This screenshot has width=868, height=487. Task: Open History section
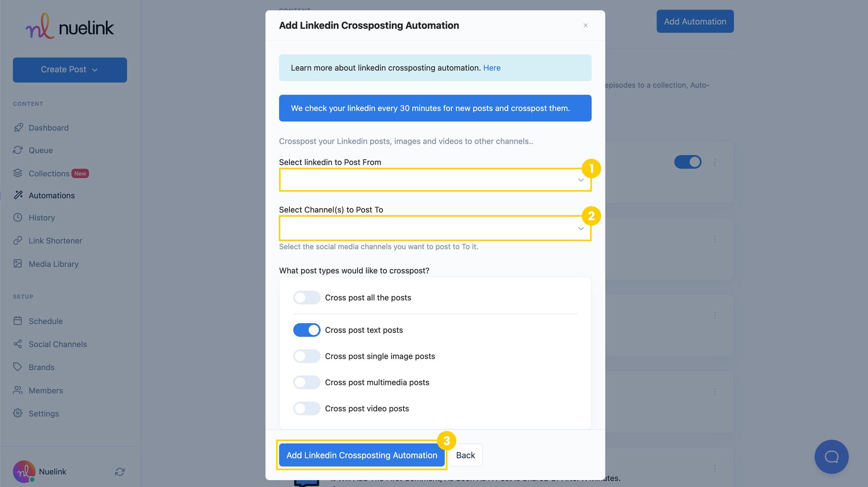(41, 218)
